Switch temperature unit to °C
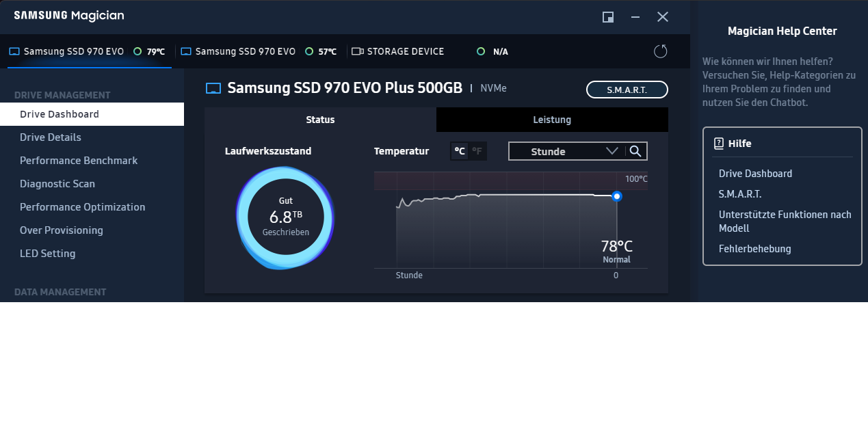The image size is (868, 443). 460,151
